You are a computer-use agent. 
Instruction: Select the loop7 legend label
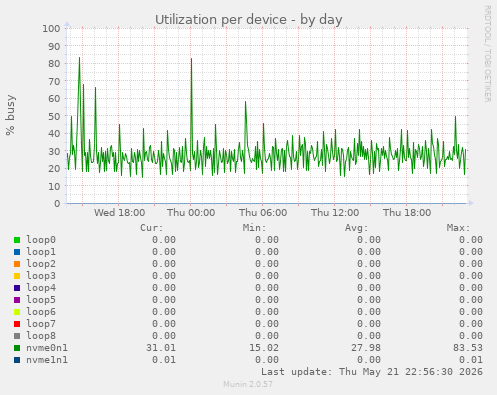coord(41,324)
